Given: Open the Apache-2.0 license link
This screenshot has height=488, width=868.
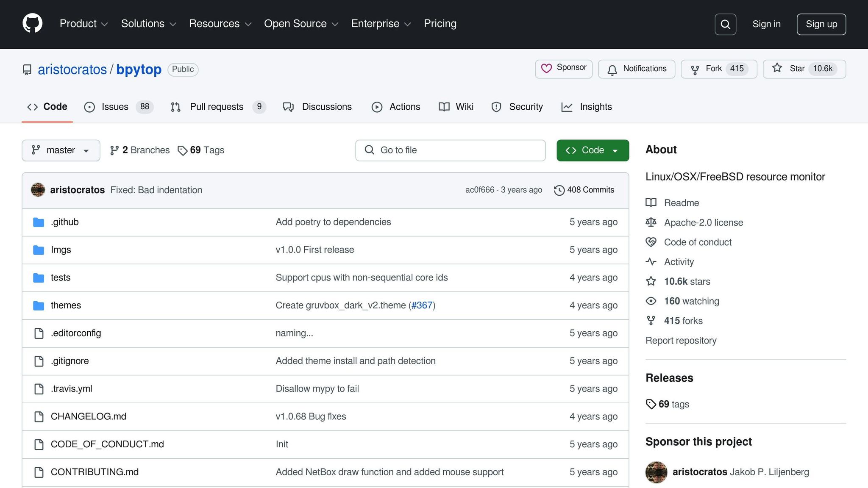Looking at the screenshot, I should [703, 222].
